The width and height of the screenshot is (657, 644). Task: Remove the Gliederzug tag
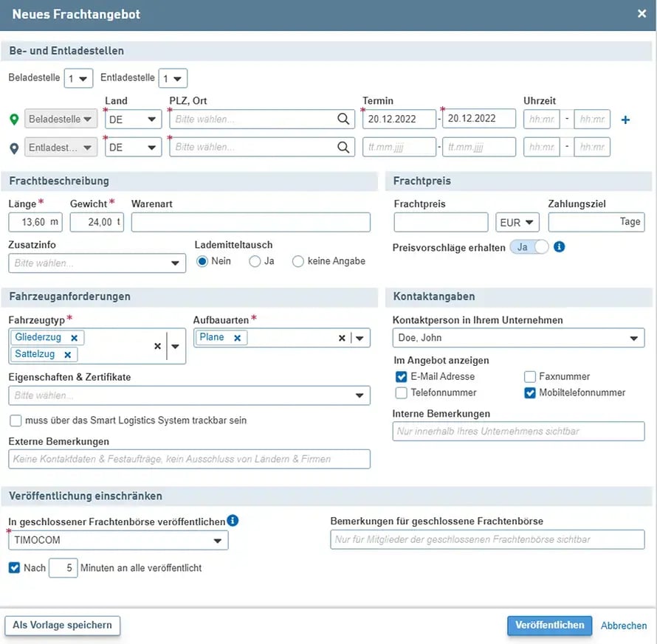tap(74, 338)
